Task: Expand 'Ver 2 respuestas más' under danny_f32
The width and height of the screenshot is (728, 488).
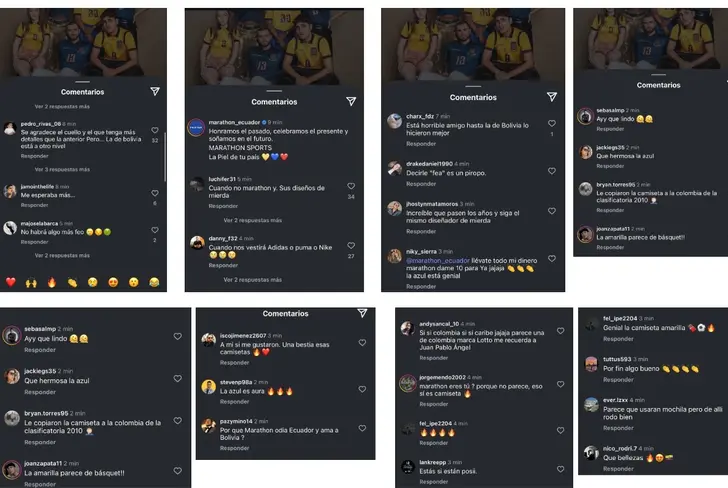Action: pos(253,280)
